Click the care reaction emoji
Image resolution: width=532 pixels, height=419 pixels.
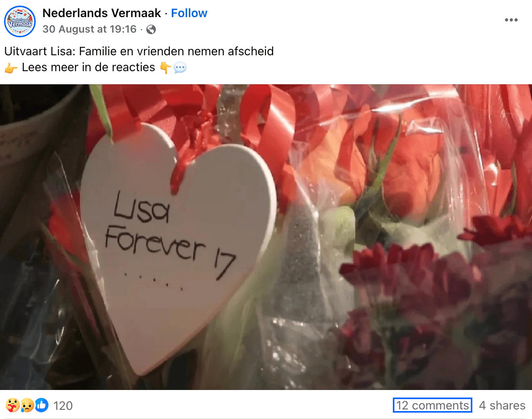pos(12,405)
